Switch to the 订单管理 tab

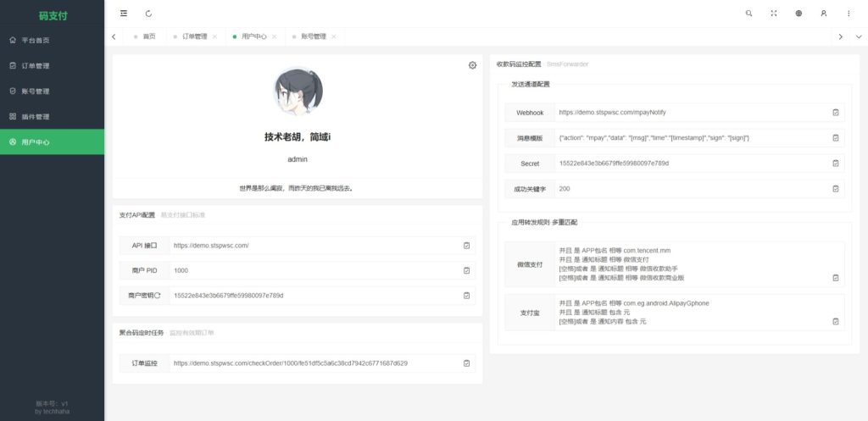195,36
